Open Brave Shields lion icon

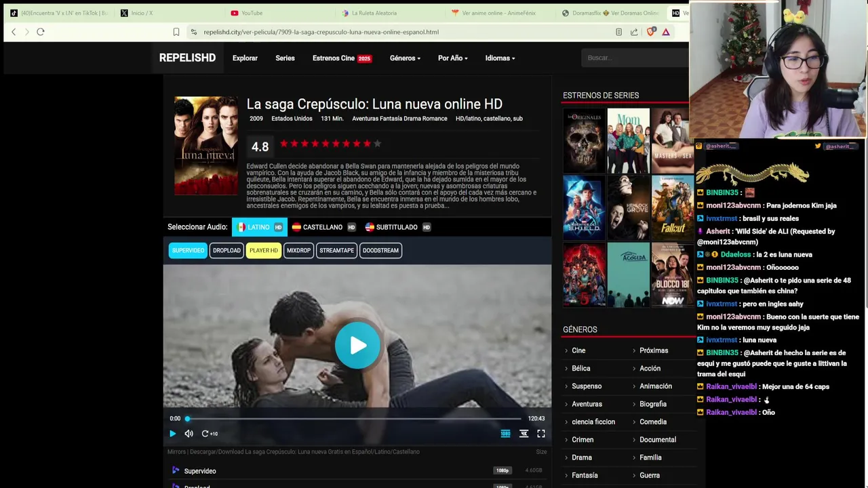coord(651,32)
